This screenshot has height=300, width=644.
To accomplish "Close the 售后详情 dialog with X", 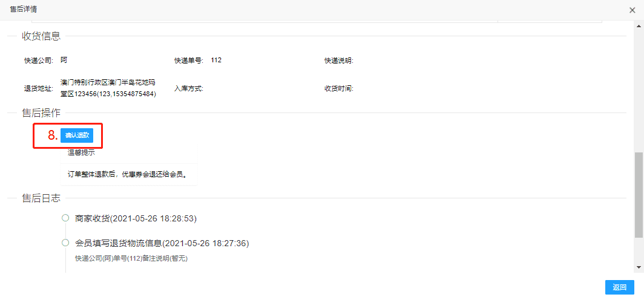I will click(632, 10).
